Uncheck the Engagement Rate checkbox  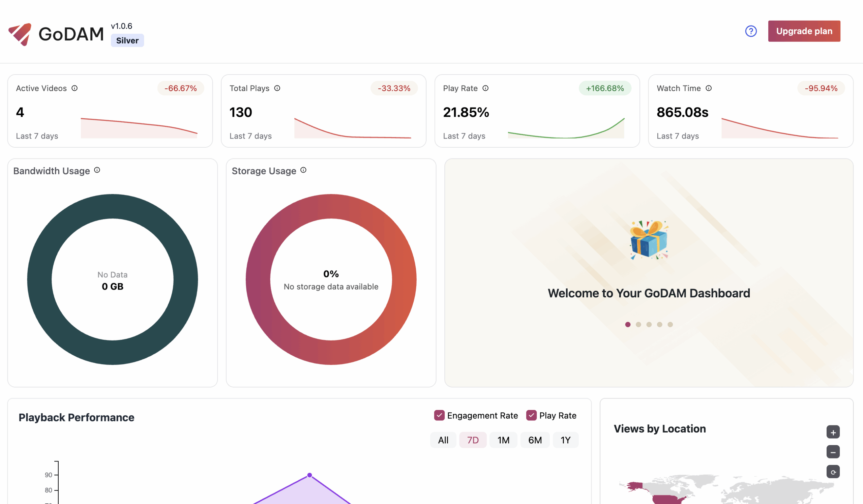coord(439,415)
